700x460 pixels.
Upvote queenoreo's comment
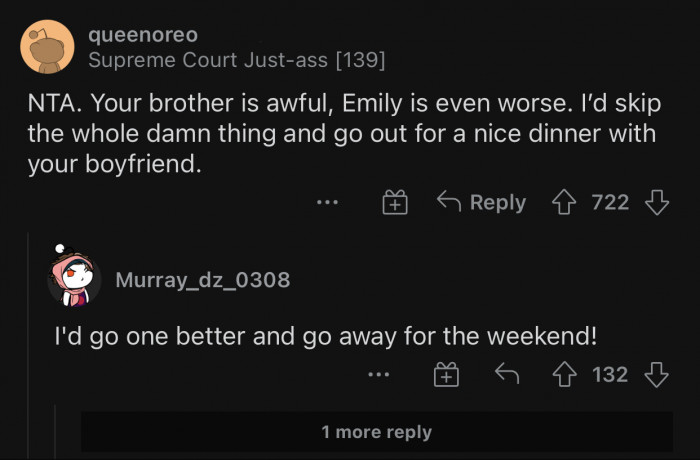566,203
